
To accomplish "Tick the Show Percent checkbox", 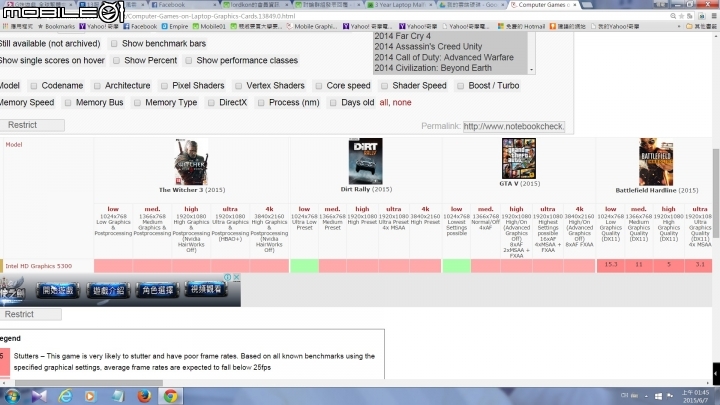I will pyautogui.click(x=116, y=61).
